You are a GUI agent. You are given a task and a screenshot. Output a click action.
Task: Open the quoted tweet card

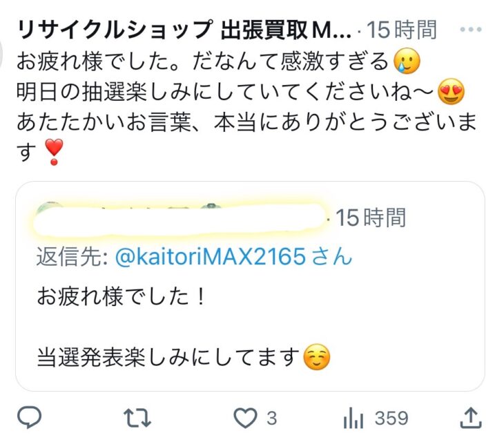point(250,286)
